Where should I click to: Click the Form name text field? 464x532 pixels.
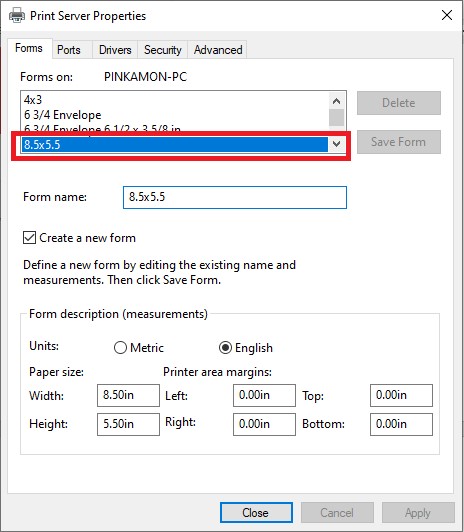235,197
